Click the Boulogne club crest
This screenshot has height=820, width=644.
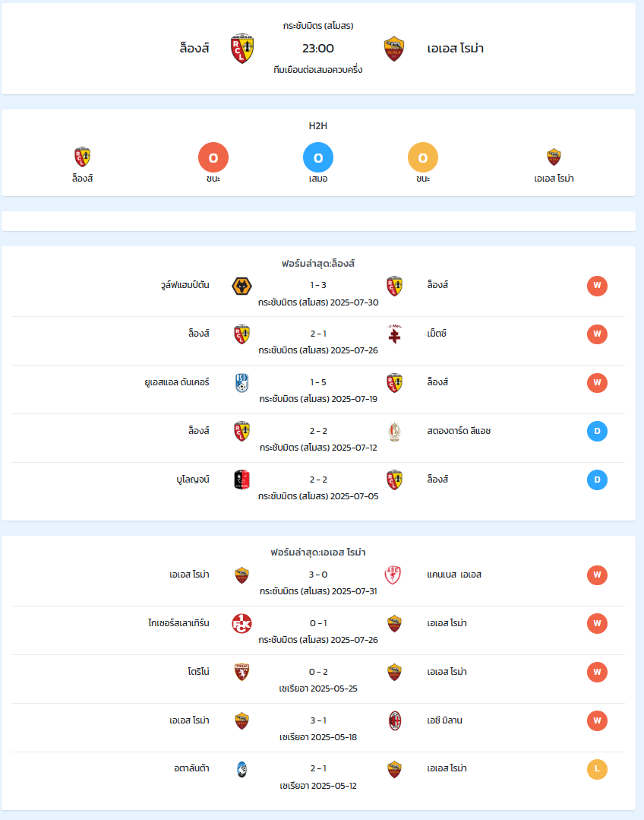[x=241, y=480]
